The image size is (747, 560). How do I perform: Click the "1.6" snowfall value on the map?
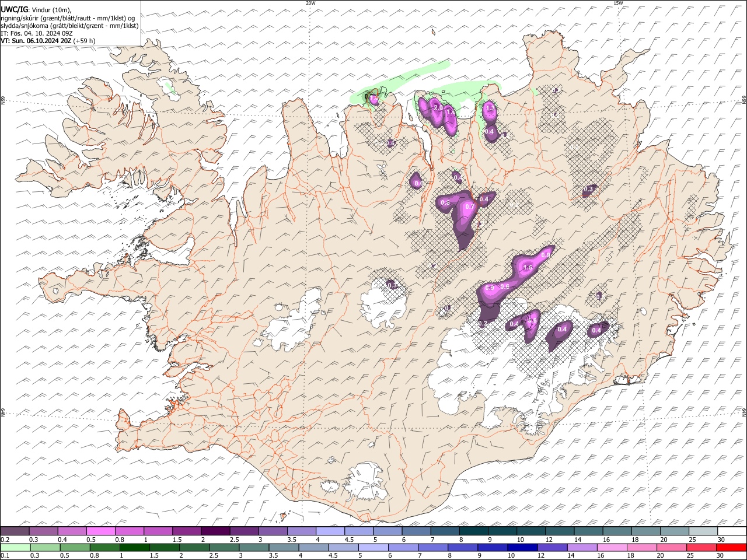pyautogui.click(x=528, y=267)
